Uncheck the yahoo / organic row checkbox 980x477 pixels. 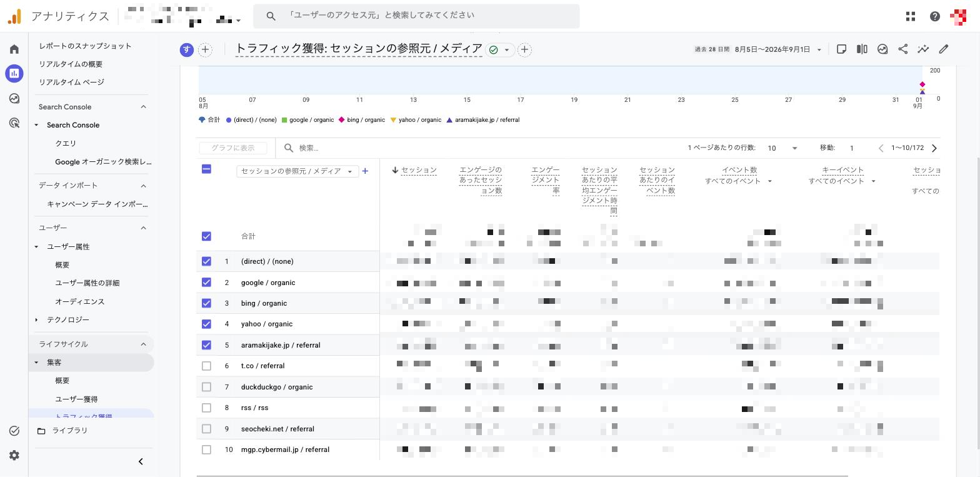[206, 324]
